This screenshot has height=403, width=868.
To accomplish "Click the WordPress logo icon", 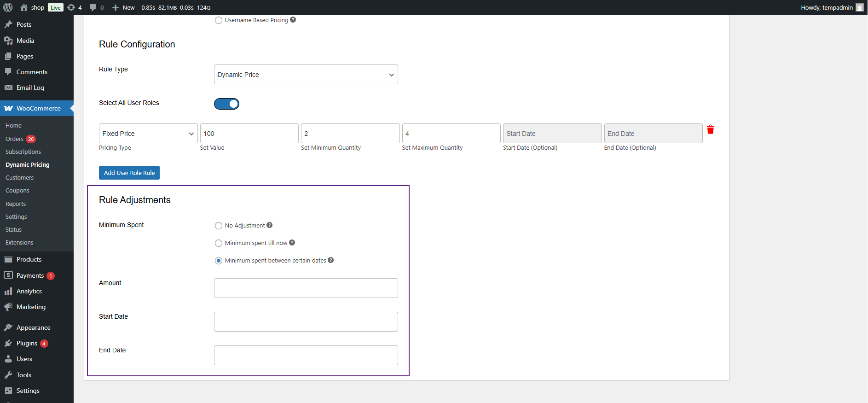I will coord(8,7).
